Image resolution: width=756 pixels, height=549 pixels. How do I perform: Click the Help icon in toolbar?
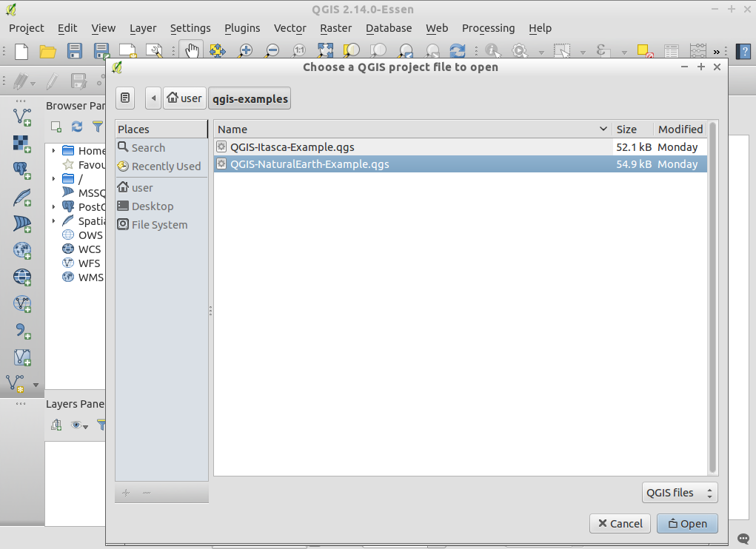coord(743,51)
